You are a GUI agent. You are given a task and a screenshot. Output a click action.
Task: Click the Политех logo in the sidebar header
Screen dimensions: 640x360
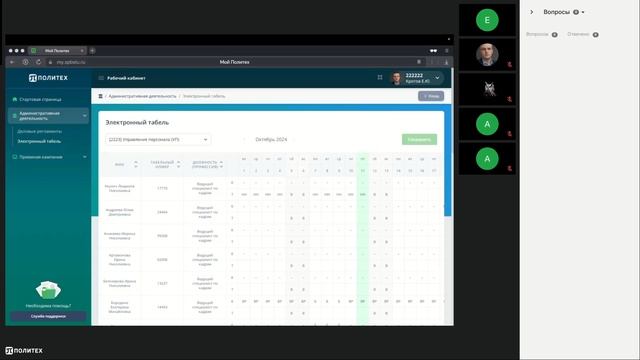pos(48,78)
